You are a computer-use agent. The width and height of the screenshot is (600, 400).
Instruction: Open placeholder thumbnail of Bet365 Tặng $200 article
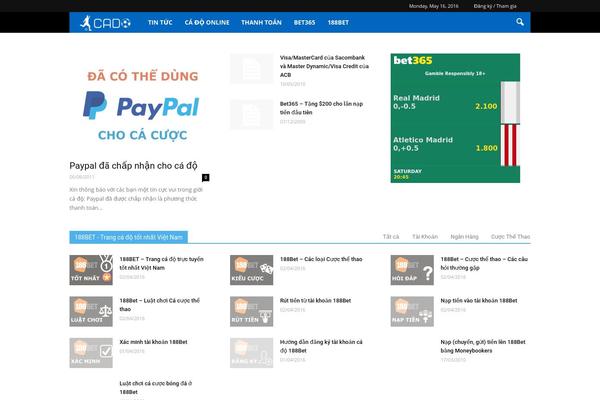coord(251,114)
